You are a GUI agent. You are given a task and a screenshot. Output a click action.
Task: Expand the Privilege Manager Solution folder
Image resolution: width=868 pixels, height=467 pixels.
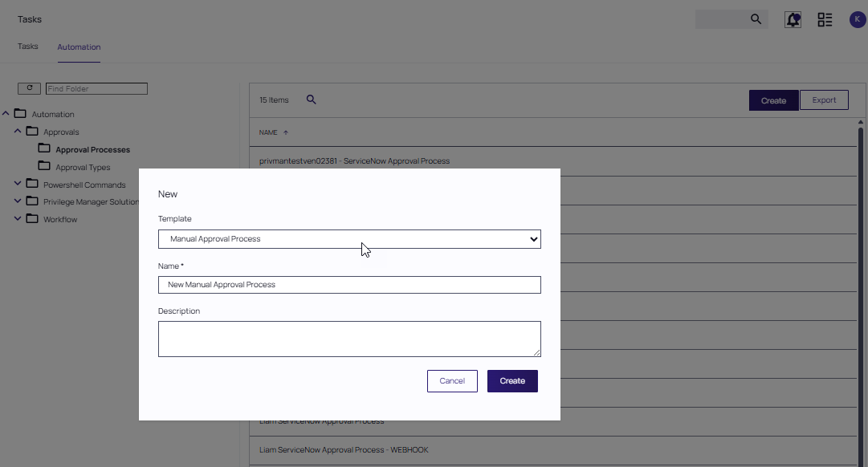coord(18,201)
